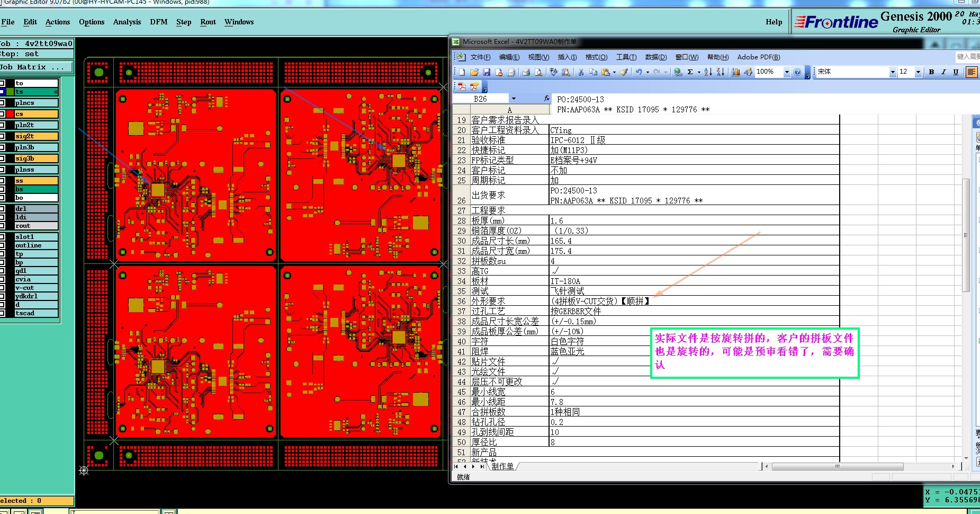Open the Genesis File menu
The height and width of the screenshot is (514, 980).
click(x=8, y=22)
